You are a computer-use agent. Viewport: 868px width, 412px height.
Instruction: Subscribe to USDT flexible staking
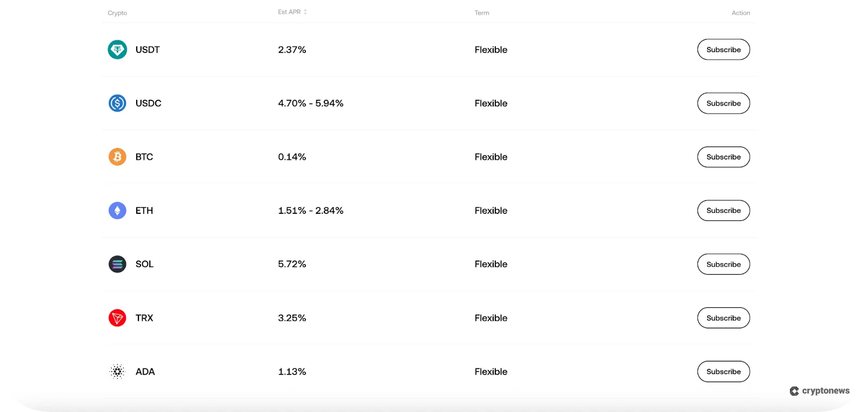(x=723, y=49)
